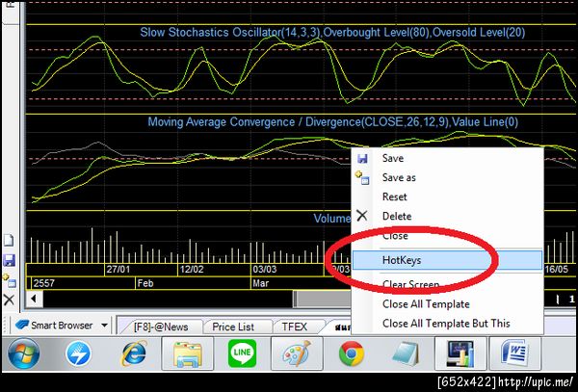Click the 2557 year label
Screen dimensions: 578x392
pyautogui.click(x=44, y=283)
